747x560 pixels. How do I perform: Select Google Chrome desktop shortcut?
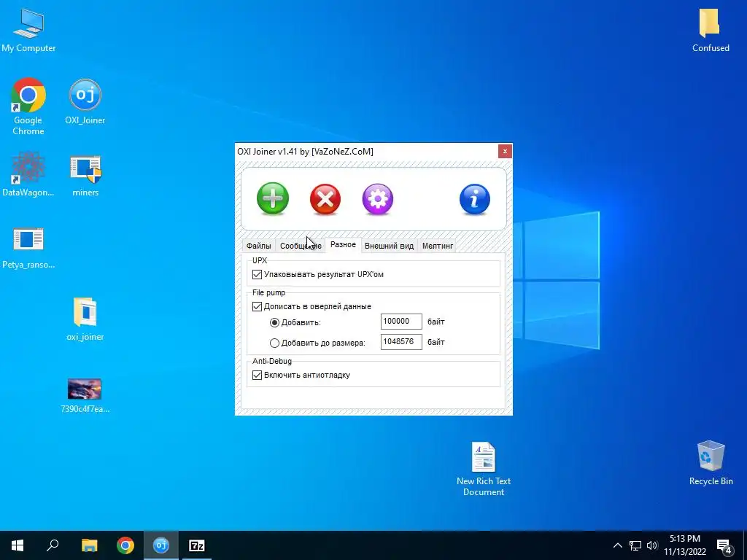click(x=28, y=106)
